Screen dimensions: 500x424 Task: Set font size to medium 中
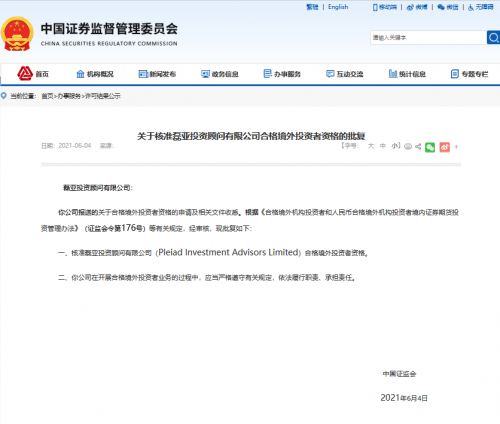(x=383, y=146)
